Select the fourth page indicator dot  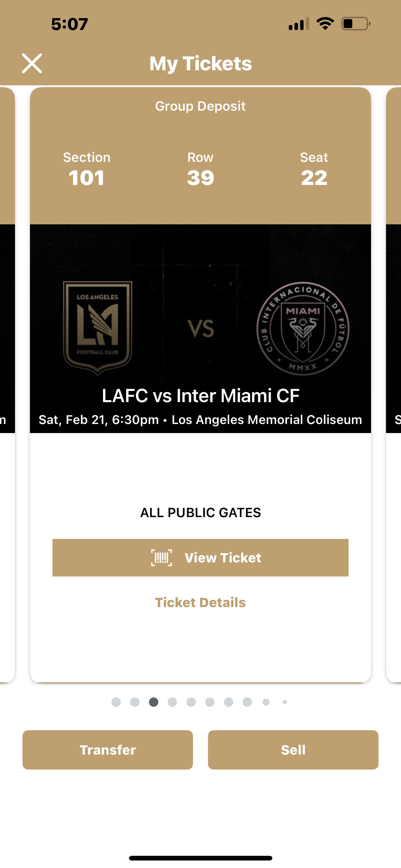pyautogui.click(x=172, y=702)
